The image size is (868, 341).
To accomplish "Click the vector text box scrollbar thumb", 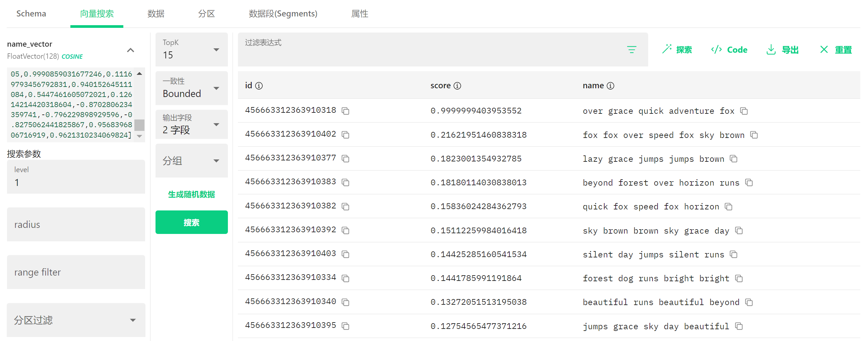I will click(x=139, y=125).
